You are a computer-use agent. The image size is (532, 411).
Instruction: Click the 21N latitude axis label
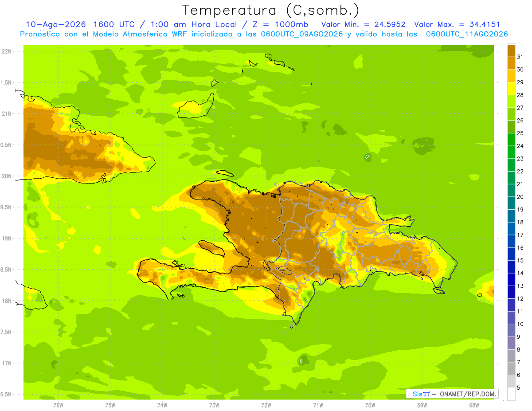8,114
